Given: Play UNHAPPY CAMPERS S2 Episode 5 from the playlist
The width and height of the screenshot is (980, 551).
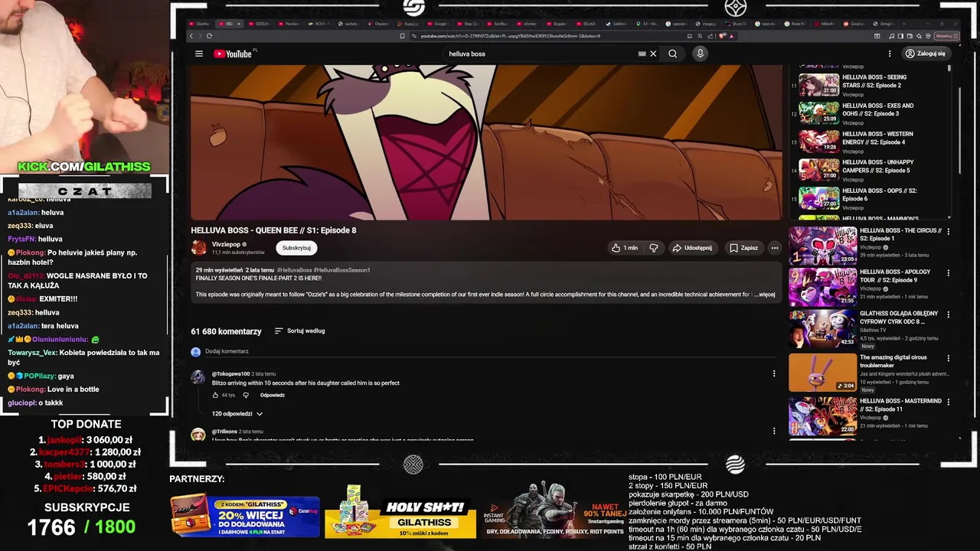Looking at the screenshot, I should 819,169.
